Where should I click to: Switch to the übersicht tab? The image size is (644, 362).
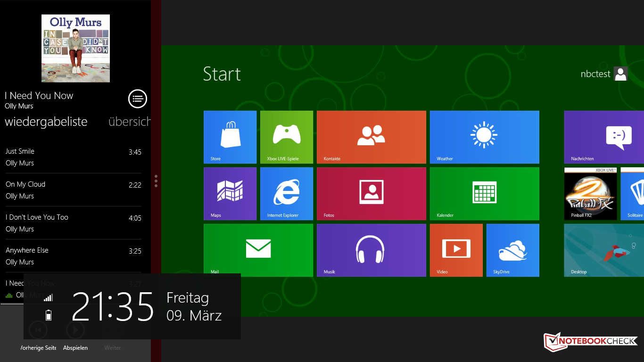click(130, 122)
